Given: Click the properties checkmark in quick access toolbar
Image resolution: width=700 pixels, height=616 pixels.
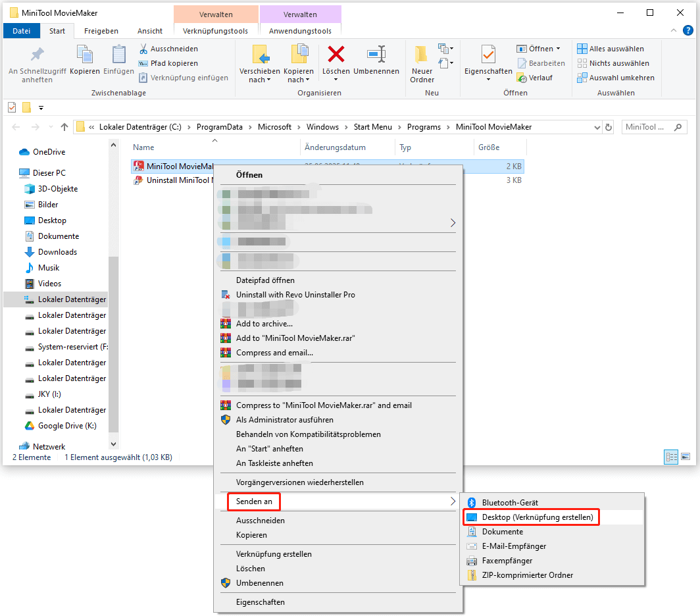Looking at the screenshot, I should pos(12,108).
